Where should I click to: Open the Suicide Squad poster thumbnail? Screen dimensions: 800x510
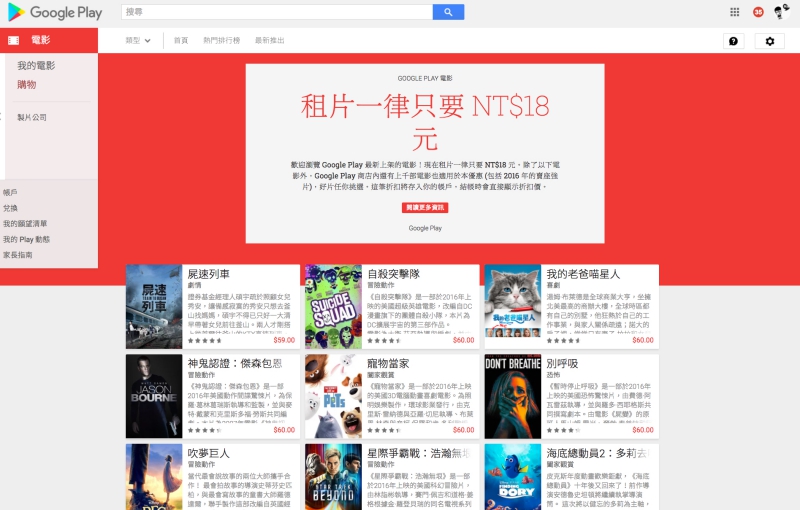point(333,307)
